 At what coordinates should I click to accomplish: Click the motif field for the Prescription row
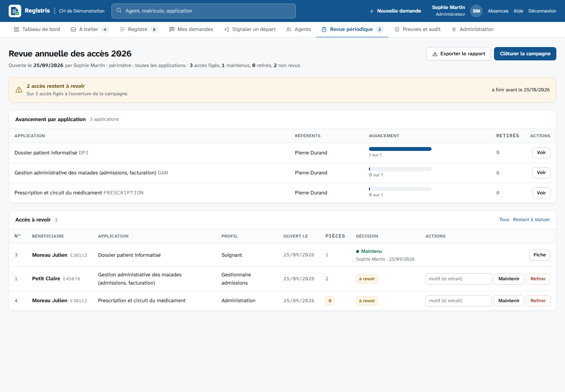click(458, 301)
